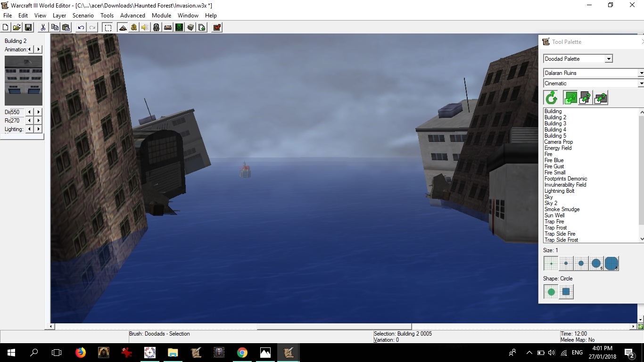Activate the dashed-square Selection Brush tool

[x=108, y=27]
